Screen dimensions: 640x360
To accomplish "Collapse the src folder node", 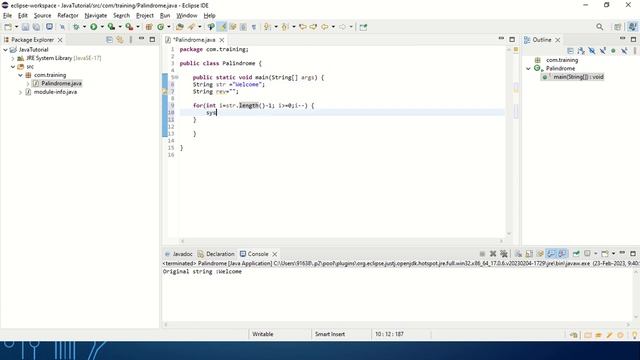I will pyautogui.click(x=13, y=67).
